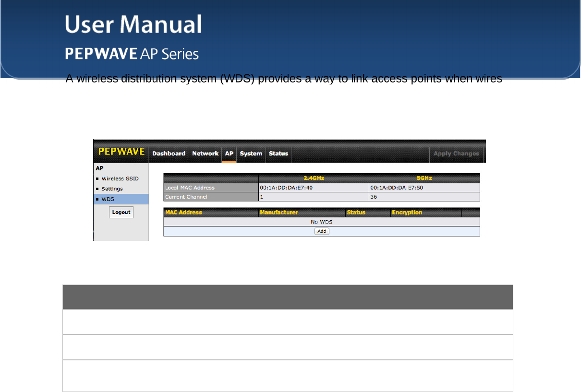
Task: Click Add button to add WDS
Action: coord(322,231)
